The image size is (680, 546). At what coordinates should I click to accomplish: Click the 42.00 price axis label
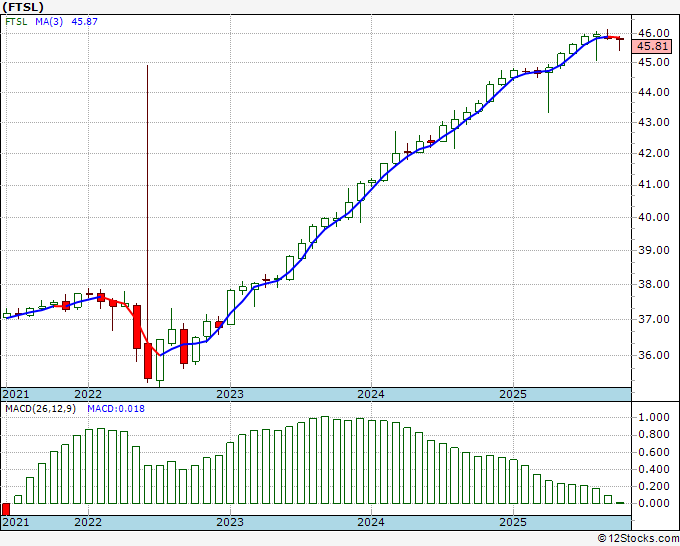tap(654, 153)
